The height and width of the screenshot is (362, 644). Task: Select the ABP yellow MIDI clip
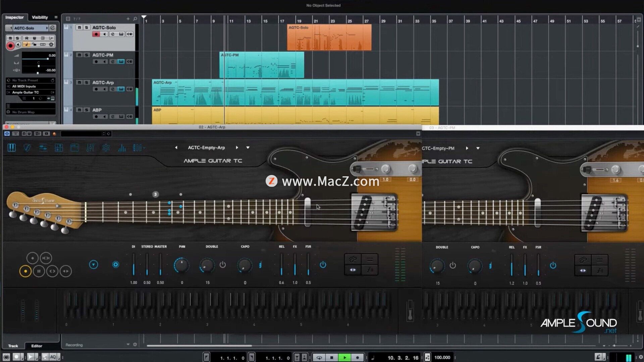tap(295, 115)
